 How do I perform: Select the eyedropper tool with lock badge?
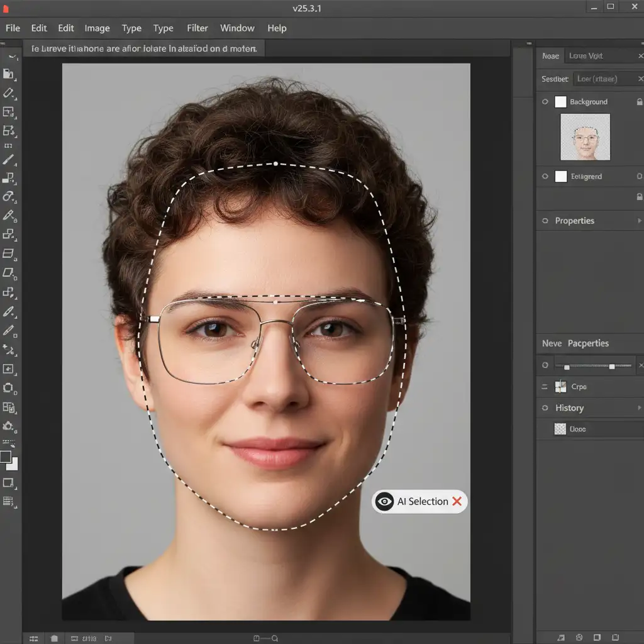pos(9,216)
